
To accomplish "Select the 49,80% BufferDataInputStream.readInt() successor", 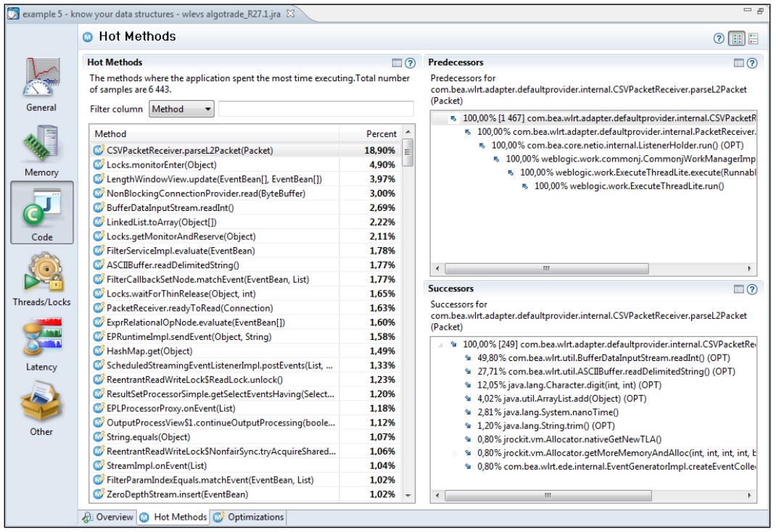I will click(x=603, y=358).
